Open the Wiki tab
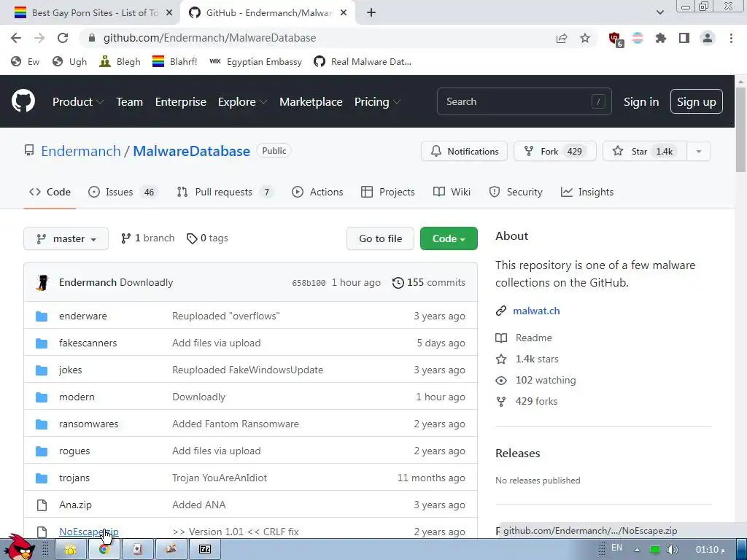 [452, 192]
